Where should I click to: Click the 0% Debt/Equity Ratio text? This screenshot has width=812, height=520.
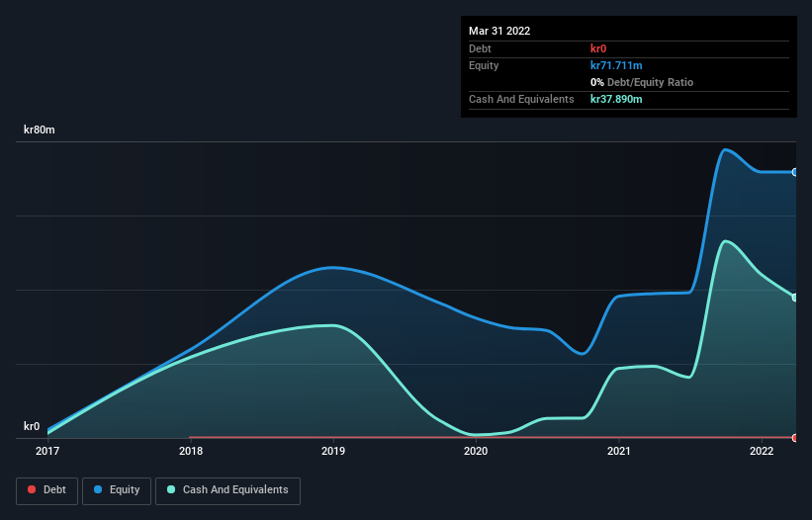pos(642,82)
